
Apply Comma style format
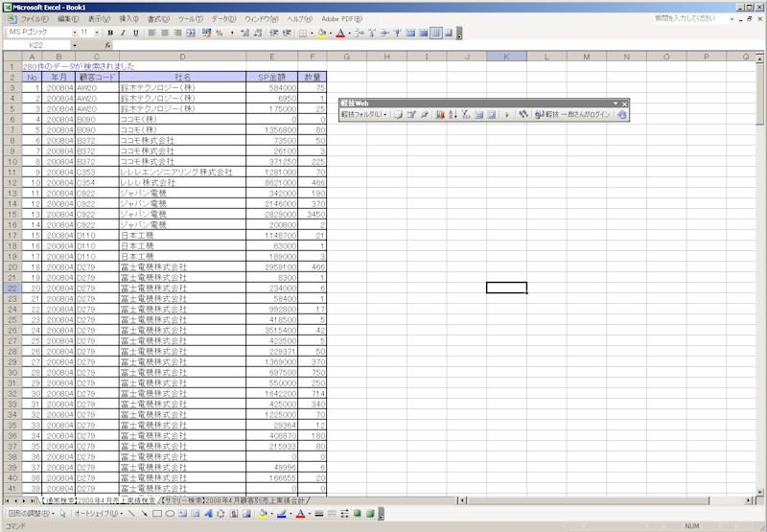(232, 33)
